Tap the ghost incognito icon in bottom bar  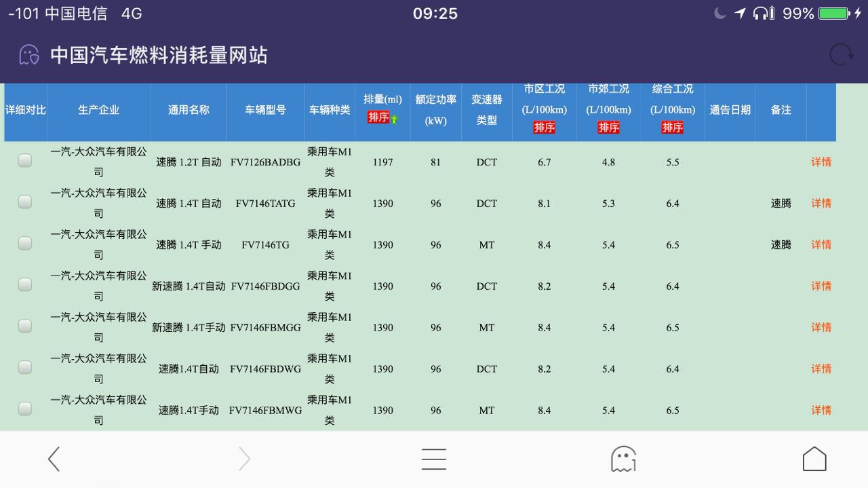623,459
